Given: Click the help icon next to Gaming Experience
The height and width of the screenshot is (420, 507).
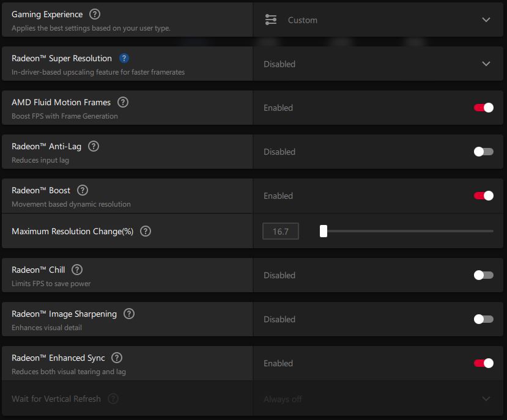Looking at the screenshot, I should 95,14.
